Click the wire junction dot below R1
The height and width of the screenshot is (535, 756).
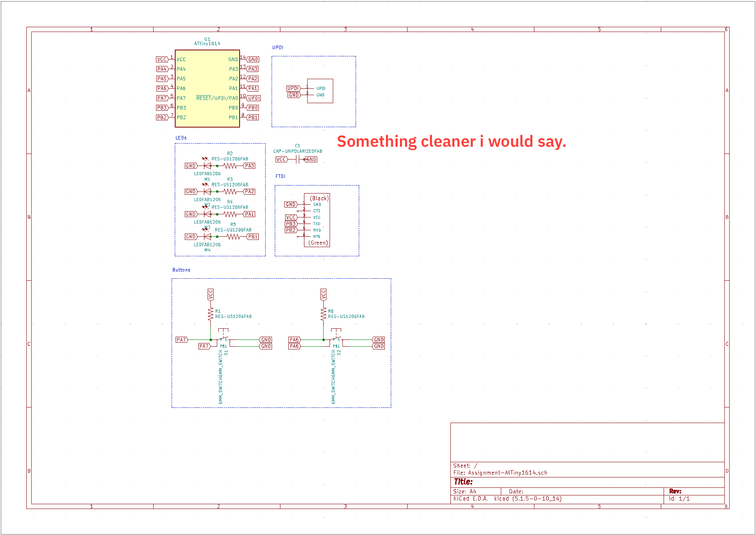(x=211, y=340)
